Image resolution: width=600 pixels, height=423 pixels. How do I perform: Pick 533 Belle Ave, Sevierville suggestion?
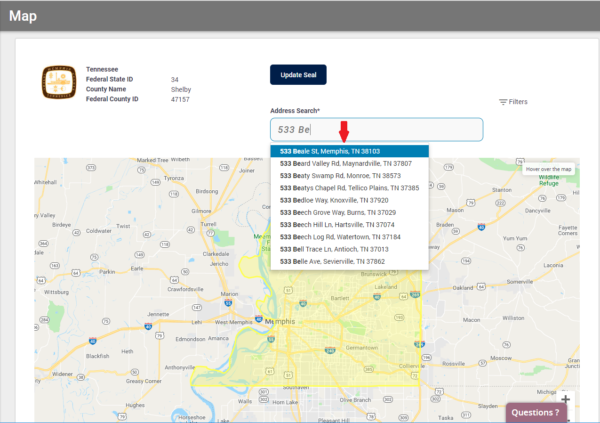pyautogui.click(x=349, y=261)
